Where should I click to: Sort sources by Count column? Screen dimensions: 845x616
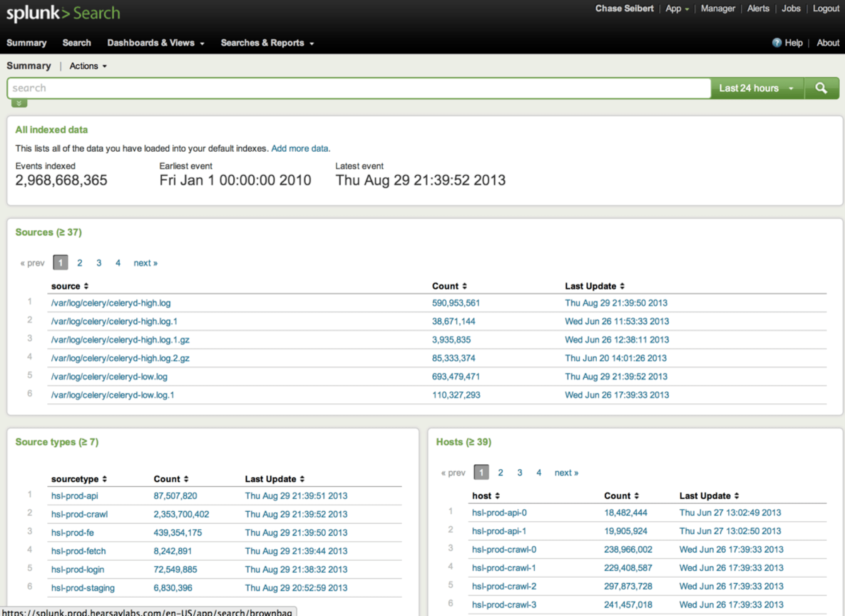tap(449, 286)
